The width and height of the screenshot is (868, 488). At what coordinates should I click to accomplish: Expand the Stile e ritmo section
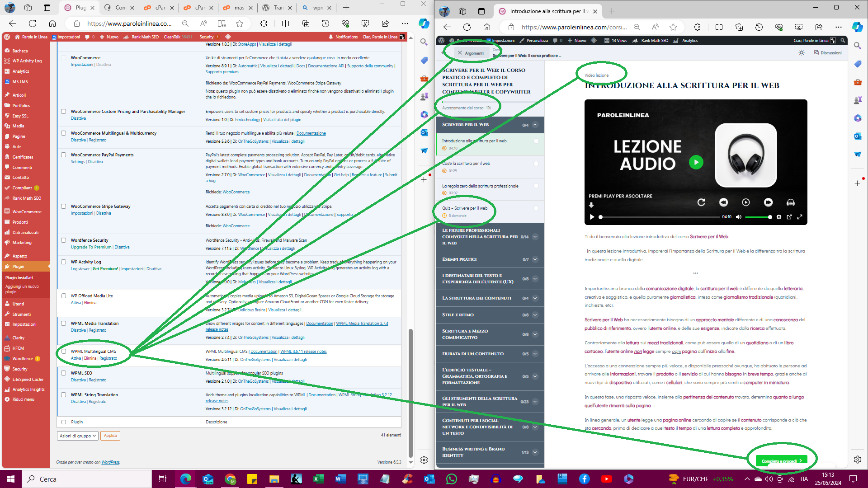[535, 315]
